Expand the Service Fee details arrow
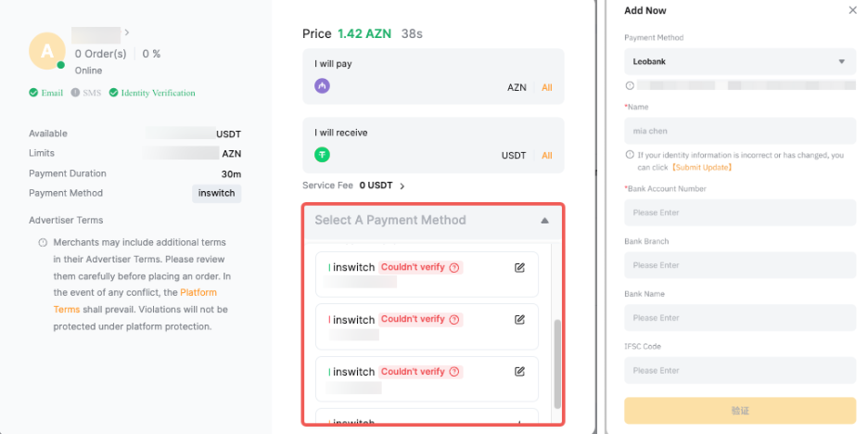Image resolution: width=868 pixels, height=434 pixels. tap(402, 186)
